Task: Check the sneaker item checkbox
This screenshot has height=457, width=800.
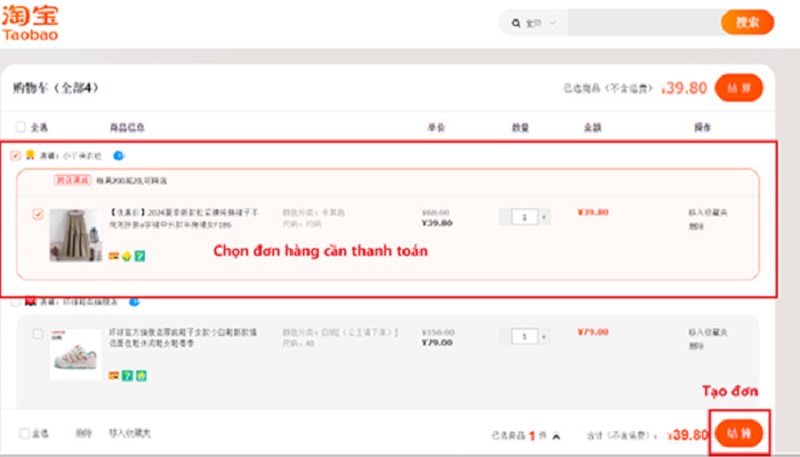Action: point(38,334)
